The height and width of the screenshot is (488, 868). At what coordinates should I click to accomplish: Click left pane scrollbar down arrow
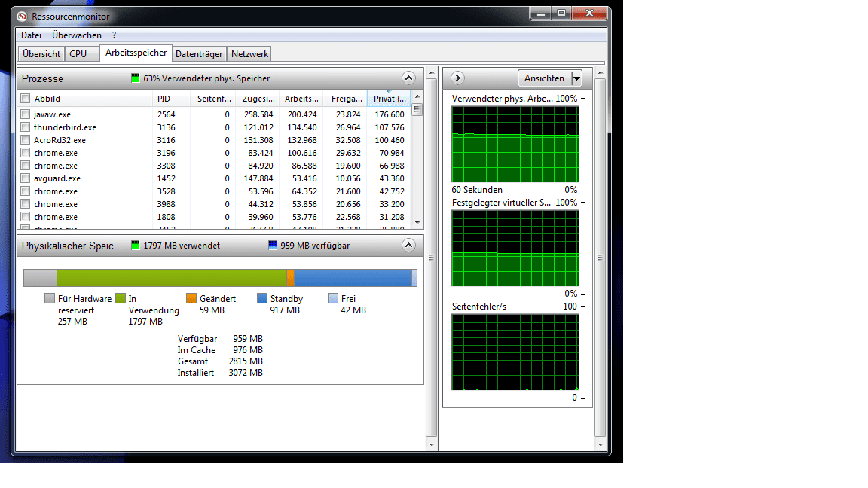[432, 445]
